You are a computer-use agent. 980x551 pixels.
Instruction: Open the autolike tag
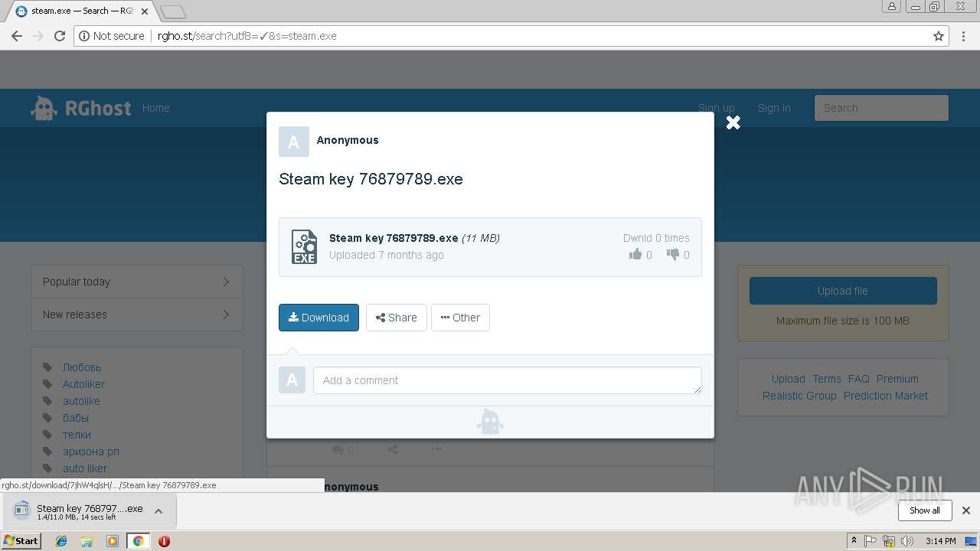tap(81, 401)
